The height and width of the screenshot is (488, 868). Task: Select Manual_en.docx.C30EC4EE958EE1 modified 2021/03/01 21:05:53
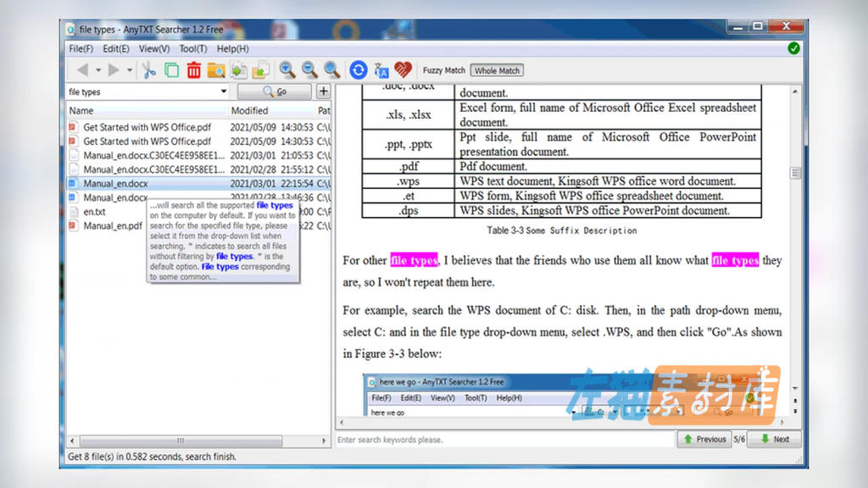click(198, 156)
